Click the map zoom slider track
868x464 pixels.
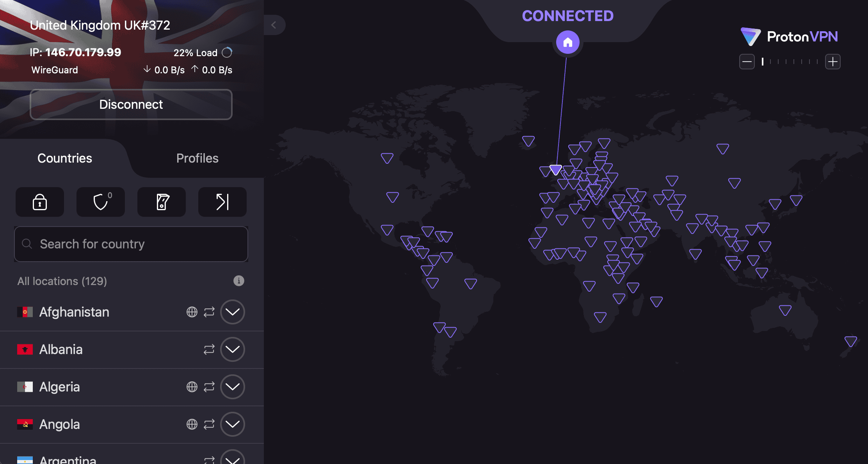(x=790, y=62)
